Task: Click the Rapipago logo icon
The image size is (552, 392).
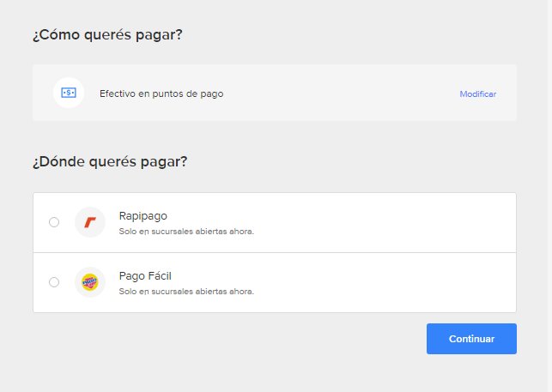Action: (x=90, y=222)
